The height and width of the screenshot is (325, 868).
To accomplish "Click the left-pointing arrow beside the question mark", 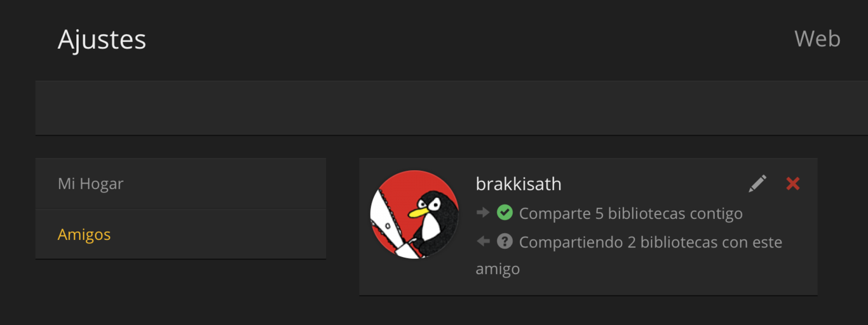I will [x=483, y=241].
